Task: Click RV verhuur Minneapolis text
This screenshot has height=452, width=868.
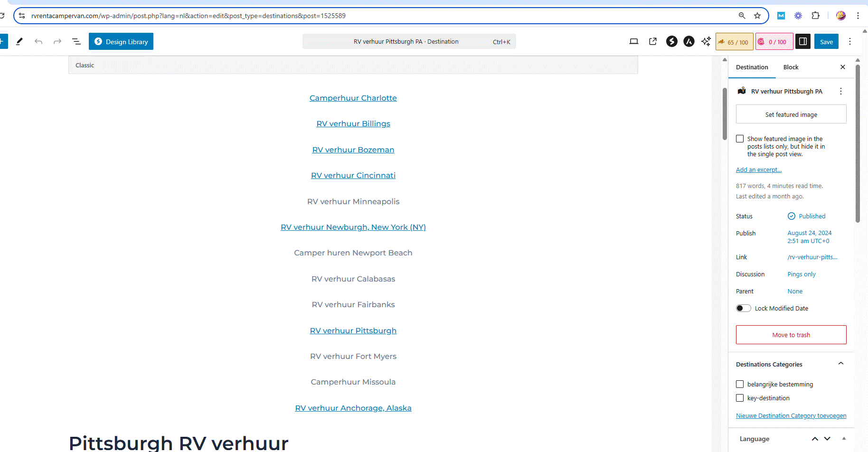Action: click(353, 201)
